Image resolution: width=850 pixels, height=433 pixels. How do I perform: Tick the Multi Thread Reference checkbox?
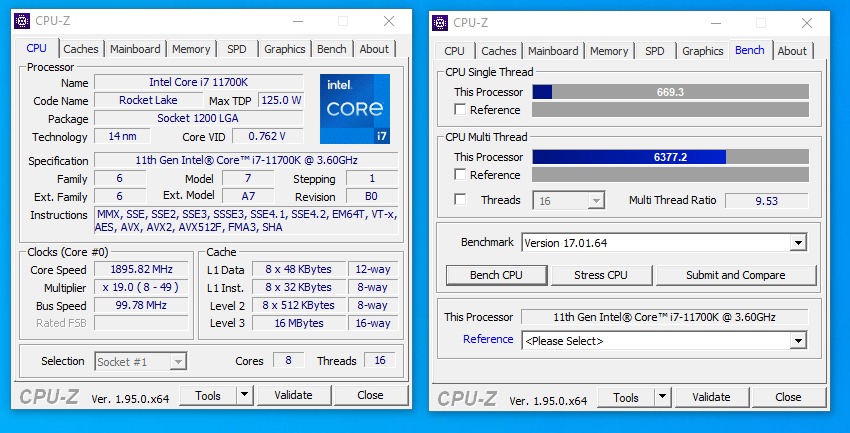click(460, 175)
